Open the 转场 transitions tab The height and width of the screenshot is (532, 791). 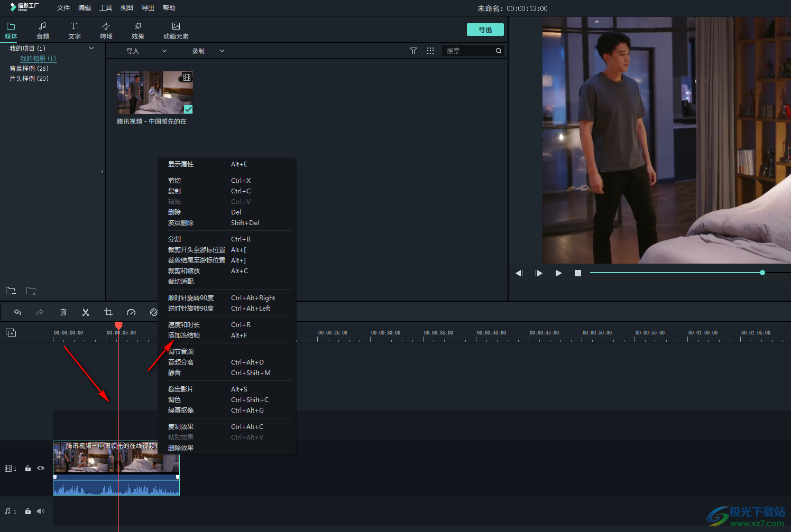click(x=106, y=31)
